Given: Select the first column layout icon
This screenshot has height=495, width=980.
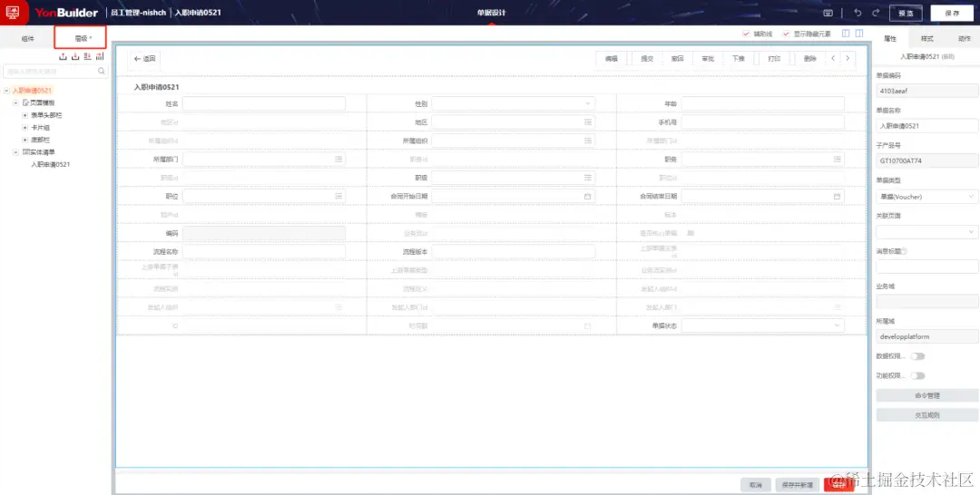Looking at the screenshot, I should [x=846, y=34].
